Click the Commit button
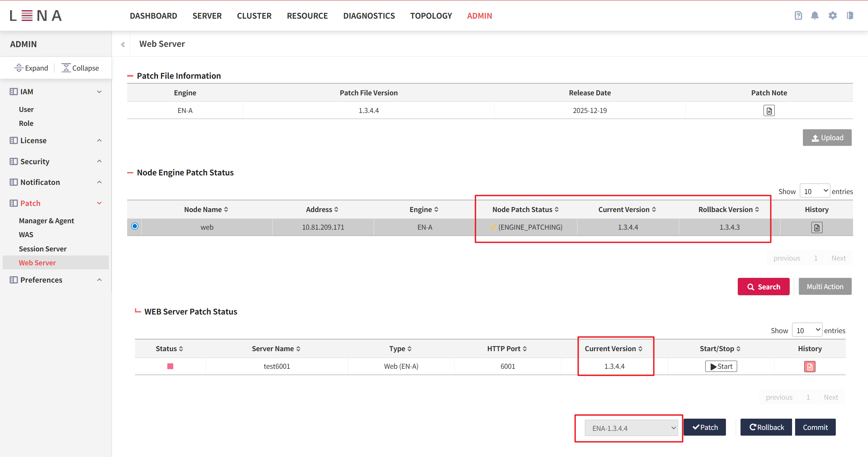This screenshot has height=457, width=868. [815, 427]
